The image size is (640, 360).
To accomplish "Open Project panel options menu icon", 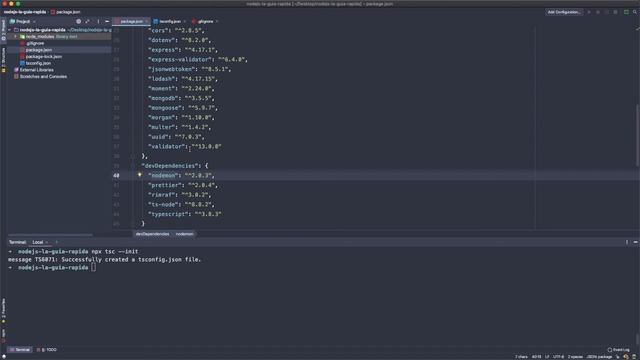I will [x=98, y=21].
